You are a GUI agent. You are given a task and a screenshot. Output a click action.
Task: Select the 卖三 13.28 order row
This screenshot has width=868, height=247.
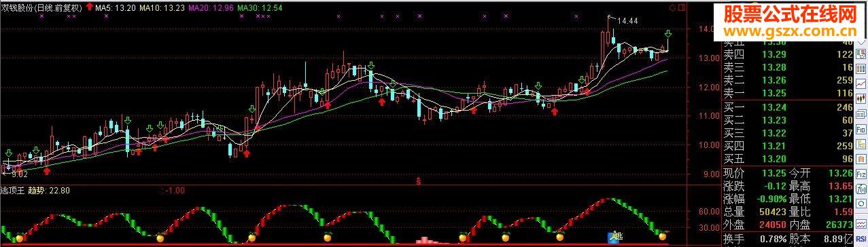[788, 67]
